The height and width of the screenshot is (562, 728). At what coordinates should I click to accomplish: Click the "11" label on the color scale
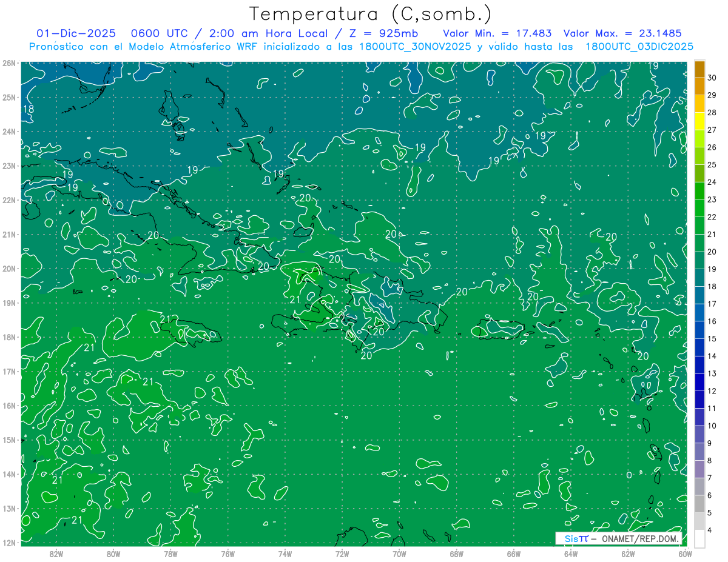click(x=712, y=408)
